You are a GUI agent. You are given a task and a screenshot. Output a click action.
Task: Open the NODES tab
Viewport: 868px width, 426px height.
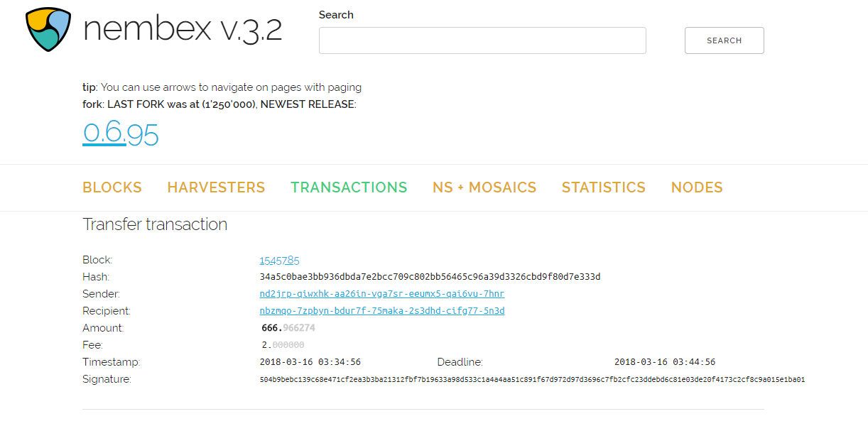[697, 187]
